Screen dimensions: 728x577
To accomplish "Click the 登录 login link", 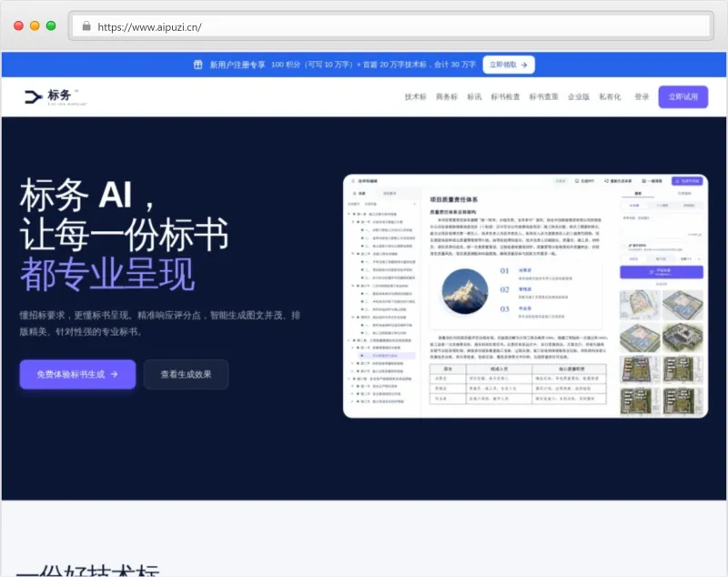I will 642,96.
